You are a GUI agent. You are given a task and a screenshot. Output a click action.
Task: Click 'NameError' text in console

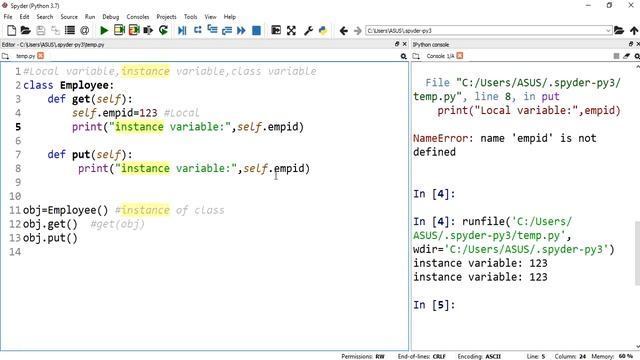click(440, 138)
